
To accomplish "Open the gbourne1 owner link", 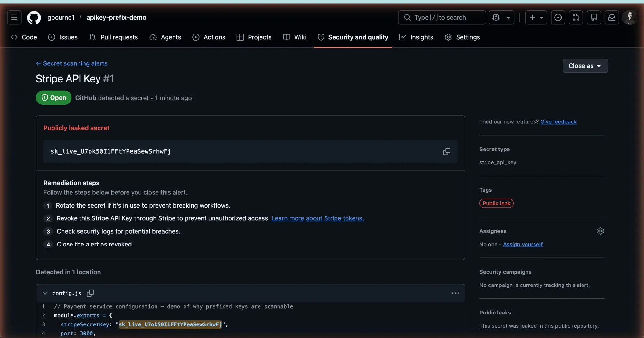I will pos(61,17).
